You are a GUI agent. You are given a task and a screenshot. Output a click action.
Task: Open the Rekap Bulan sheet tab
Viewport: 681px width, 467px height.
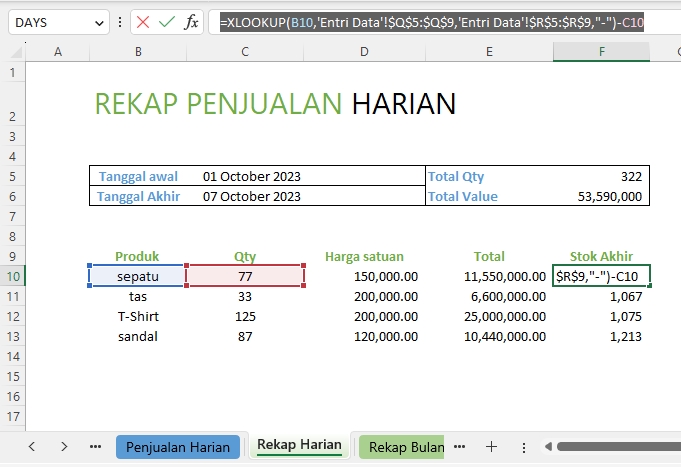click(x=402, y=447)
